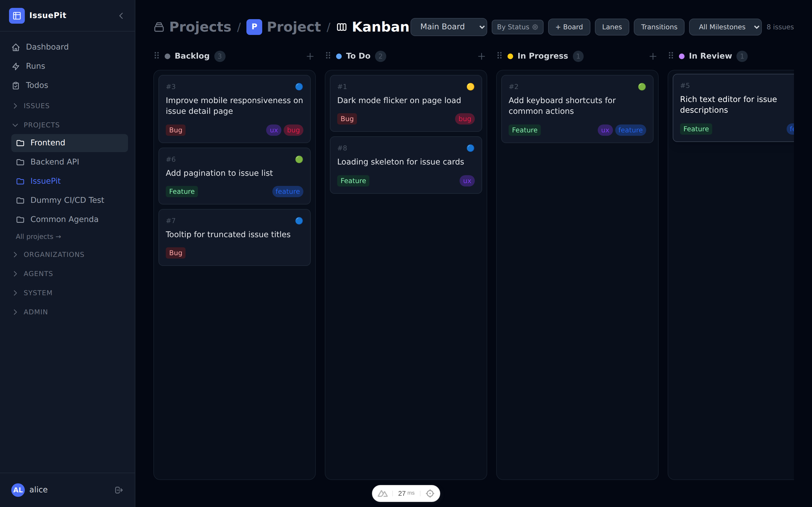812x507 pixels.
Task: Click the performance latency mountain icon
Action: click(x=383, y=493)
